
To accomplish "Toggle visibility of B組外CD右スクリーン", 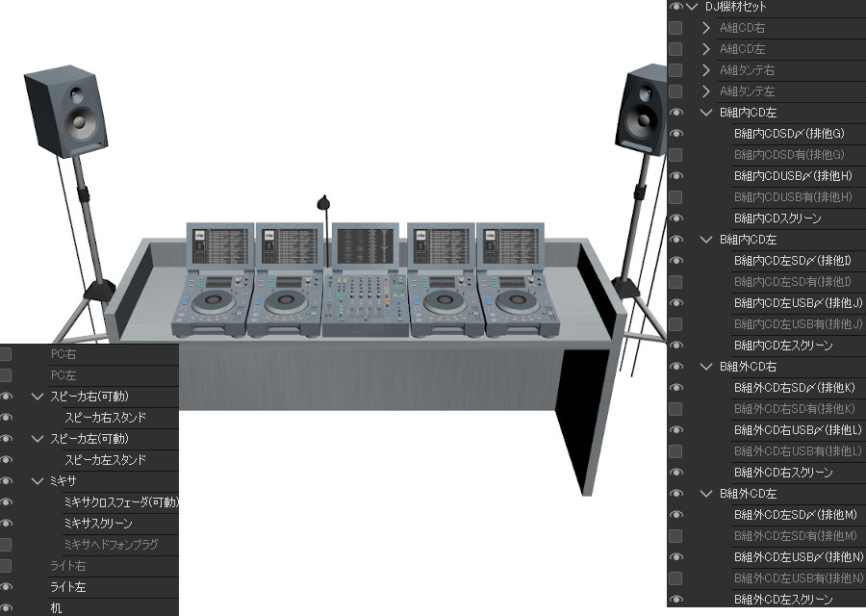I will point(675,472).
